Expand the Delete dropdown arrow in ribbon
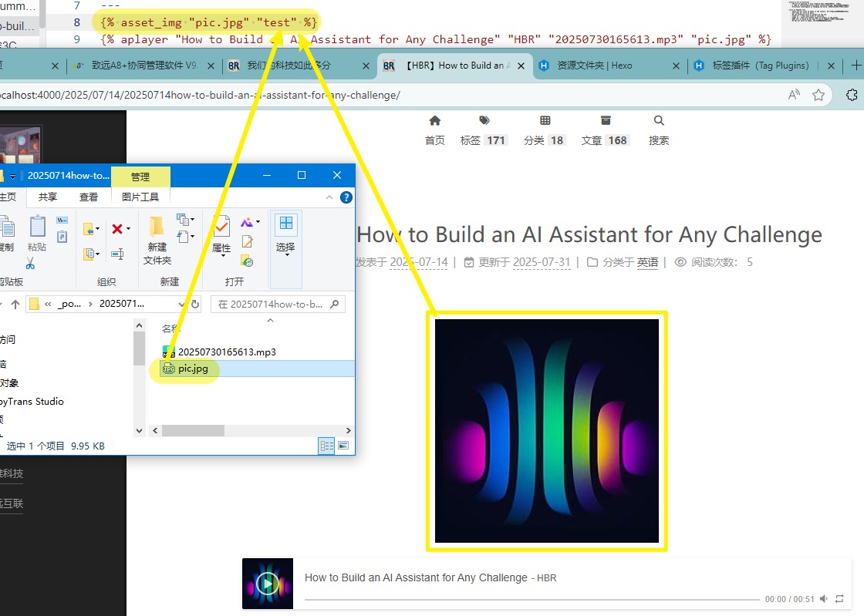This screenshot has width=864, height=616. click(128, 229)
